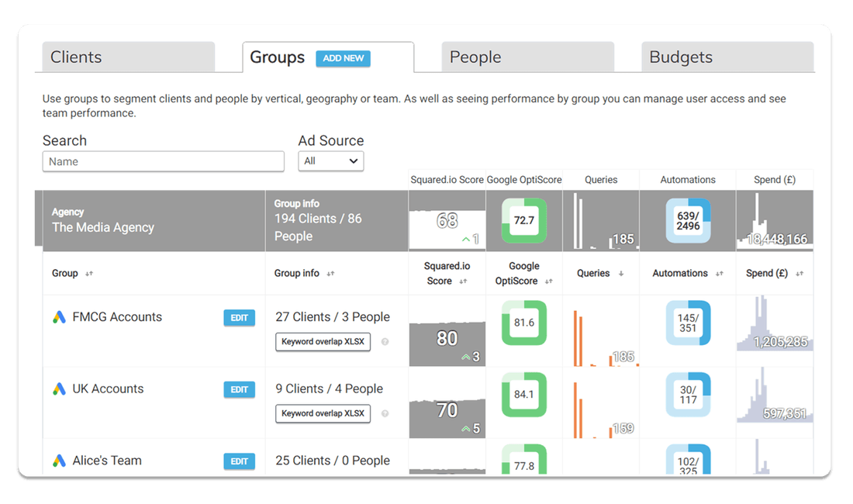Edit the UK Accounts group

click(239, 389)
